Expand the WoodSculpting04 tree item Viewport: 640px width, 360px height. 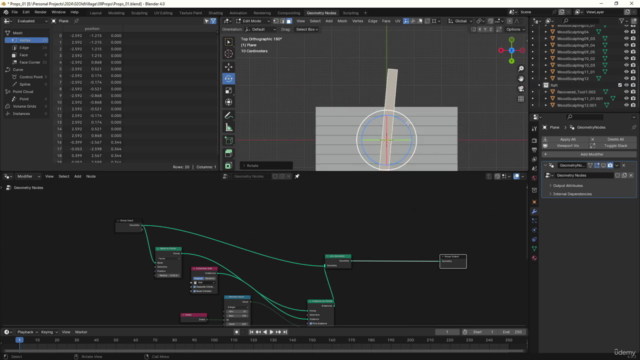point(546,32)
